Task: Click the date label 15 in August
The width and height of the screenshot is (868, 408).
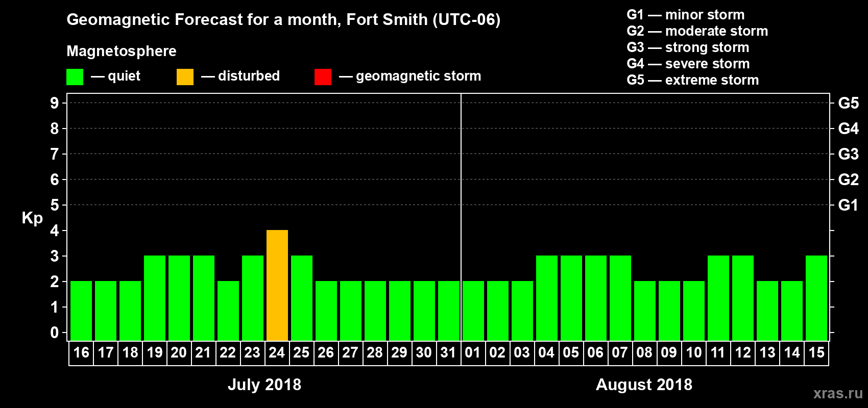Action: tap(816, 352)
